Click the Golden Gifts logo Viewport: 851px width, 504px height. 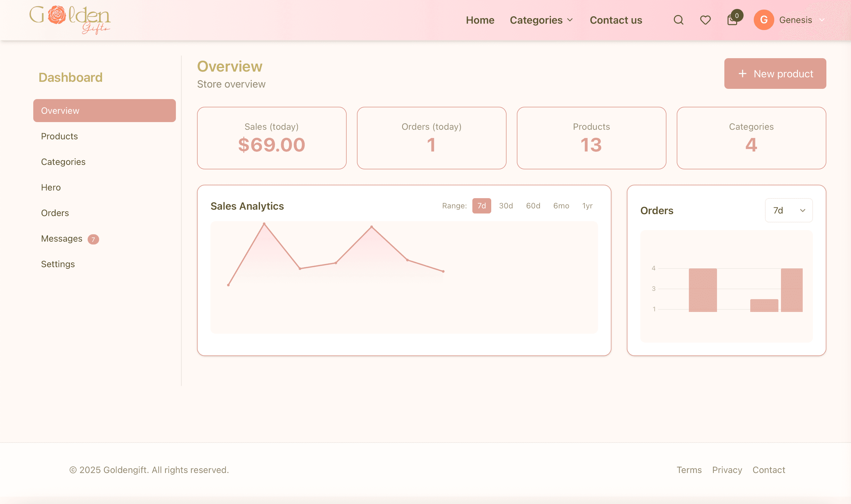(x=70, y=19)
